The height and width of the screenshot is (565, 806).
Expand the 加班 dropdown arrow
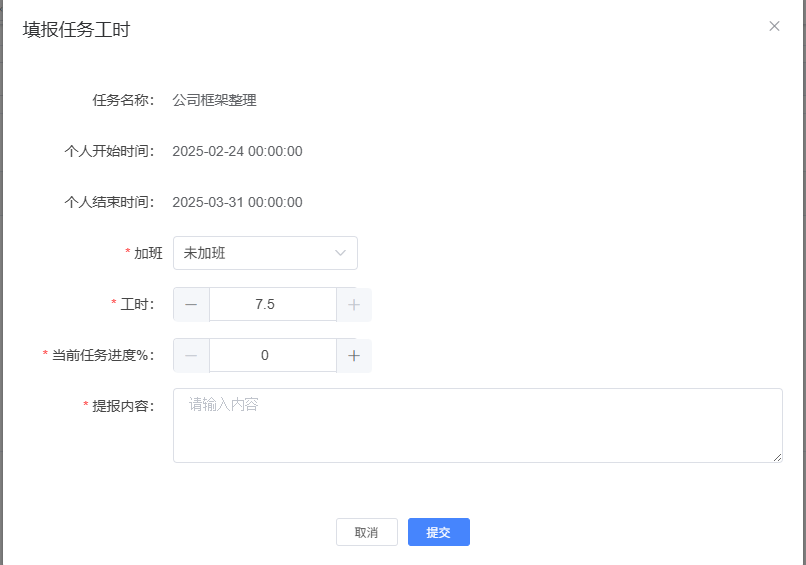[340, 253]
